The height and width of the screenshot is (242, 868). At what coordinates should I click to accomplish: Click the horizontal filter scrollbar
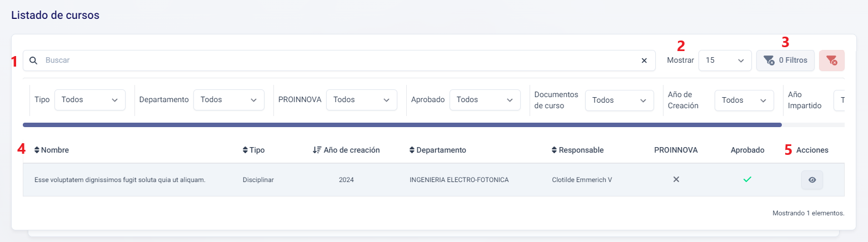tap(402, 125)
